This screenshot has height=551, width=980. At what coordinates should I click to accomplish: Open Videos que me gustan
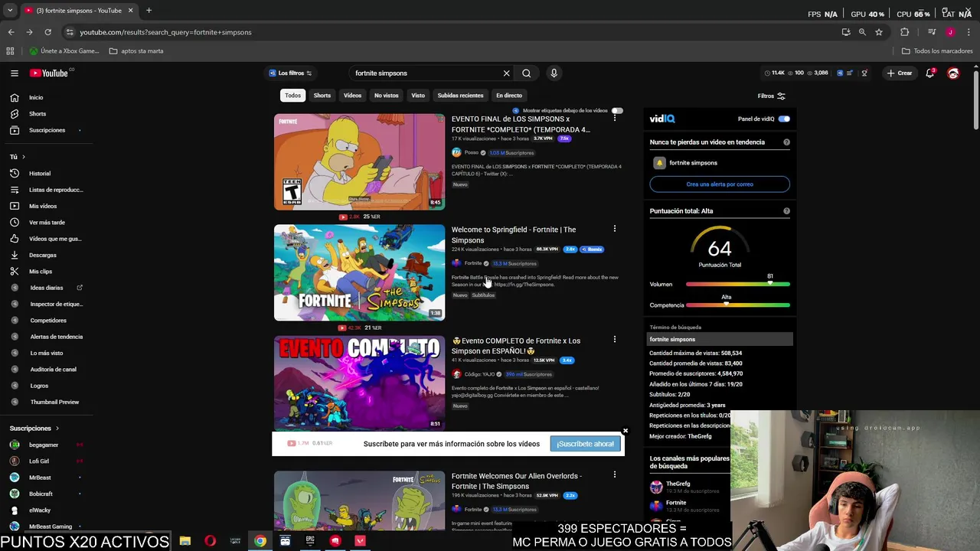[55, 239]
